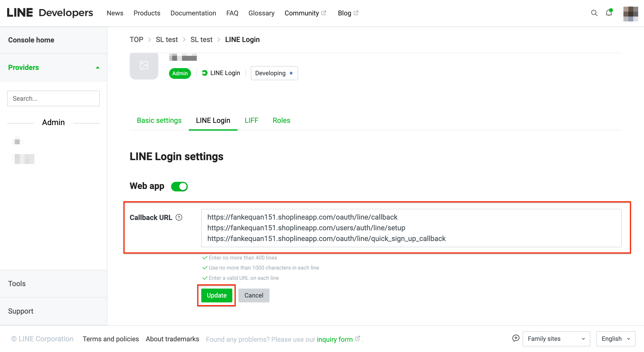
Task: Switch to the LIFF tab
Action: [251, 120]
